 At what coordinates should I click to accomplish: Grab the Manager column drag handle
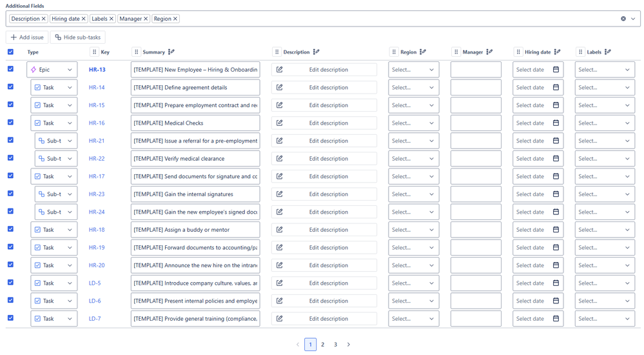pos(456,52)
